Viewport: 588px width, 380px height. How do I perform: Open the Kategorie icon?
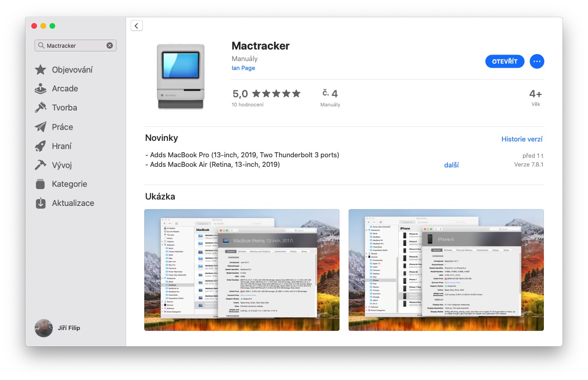tap(41, 184)
